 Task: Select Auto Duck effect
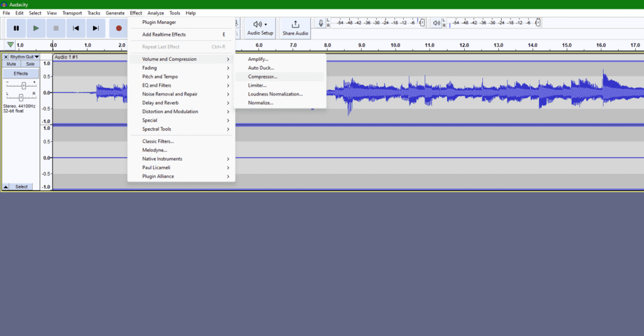(280, 68)
